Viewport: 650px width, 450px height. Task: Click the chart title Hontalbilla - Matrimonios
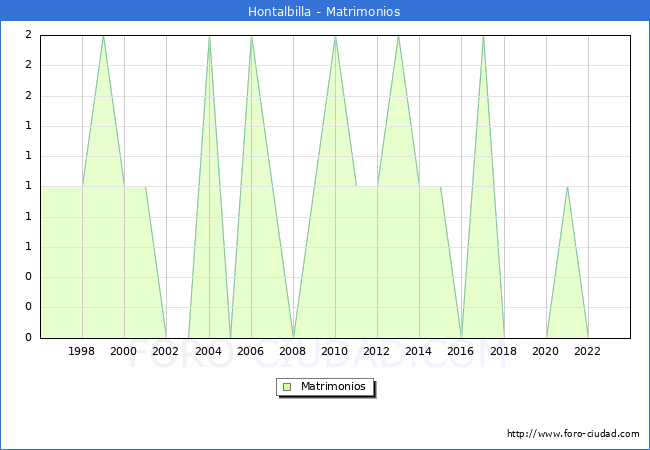click(x=324, y=11)
